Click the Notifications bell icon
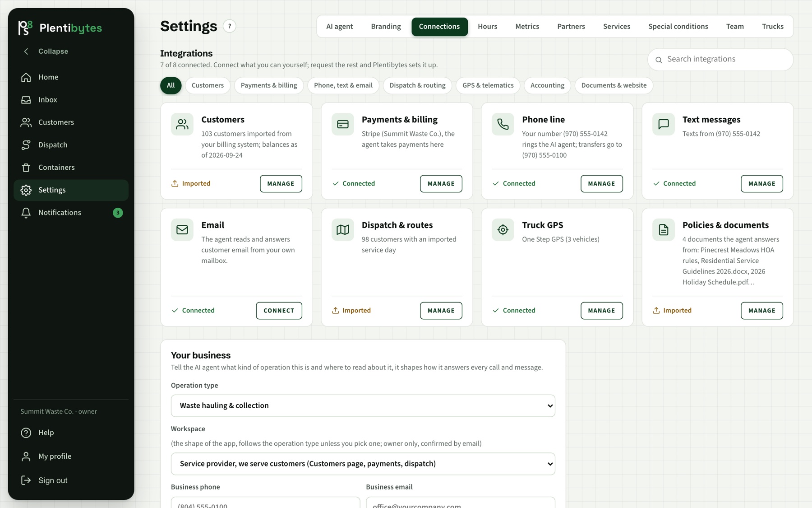Screen dimensions: 812x508 tap(26, 213)
